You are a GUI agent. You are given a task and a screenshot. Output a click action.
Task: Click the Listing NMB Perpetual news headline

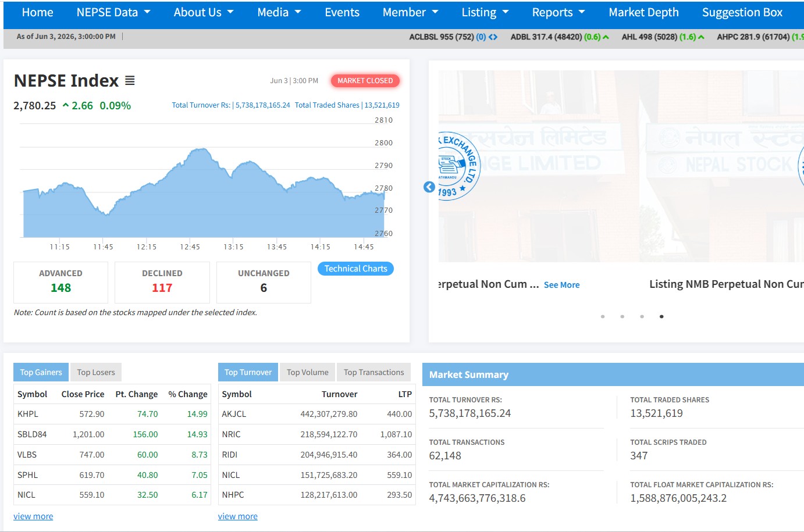coord(727,284)
